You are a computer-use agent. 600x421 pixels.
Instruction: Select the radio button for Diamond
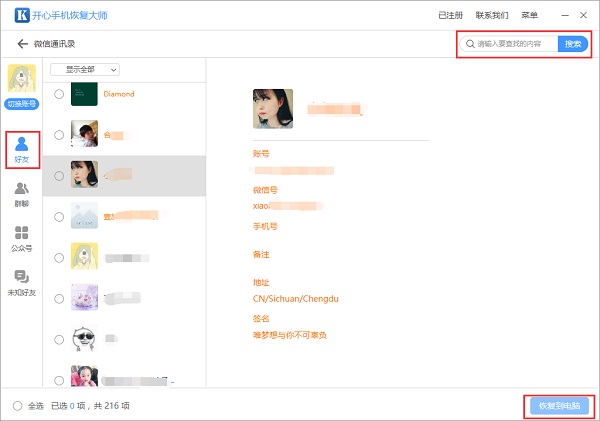point(59,94)
